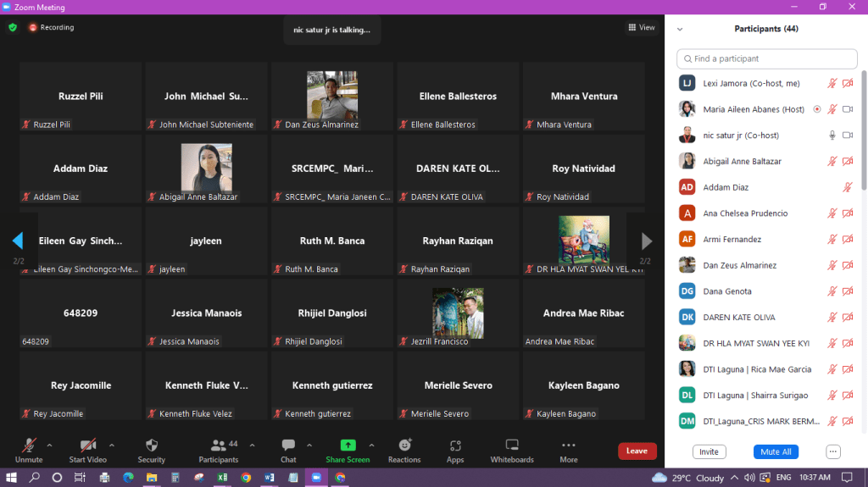The height and width of the screenshot is (487, 868).
Task: Open Whiteboards from the meeting toolbar
Action: coord(512,445)
